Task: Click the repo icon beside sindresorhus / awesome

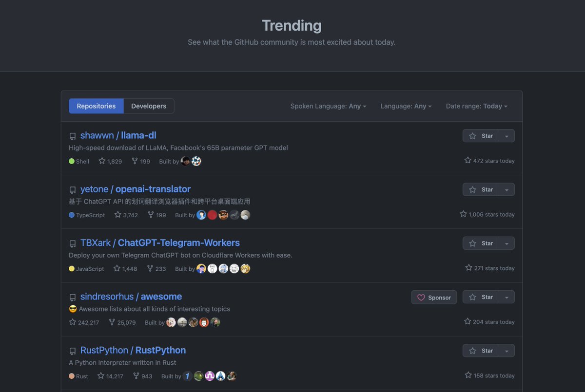Action: click(73, 298)
